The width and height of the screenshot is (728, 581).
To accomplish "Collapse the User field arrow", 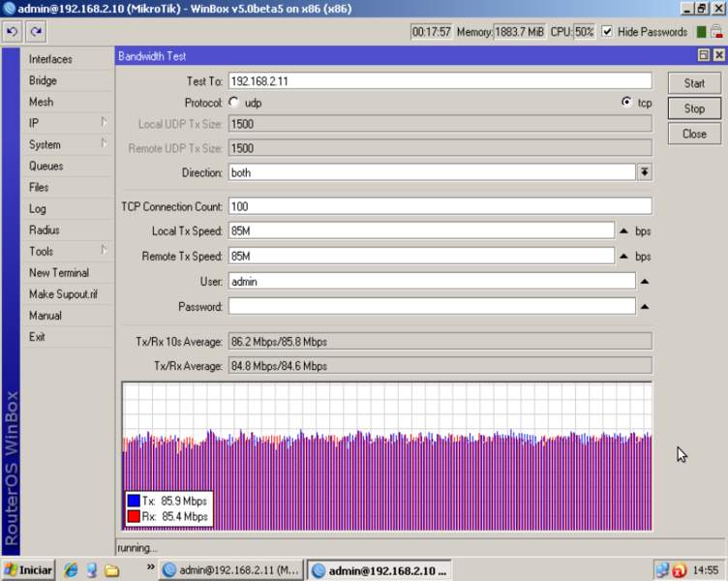I will point(644,282).
